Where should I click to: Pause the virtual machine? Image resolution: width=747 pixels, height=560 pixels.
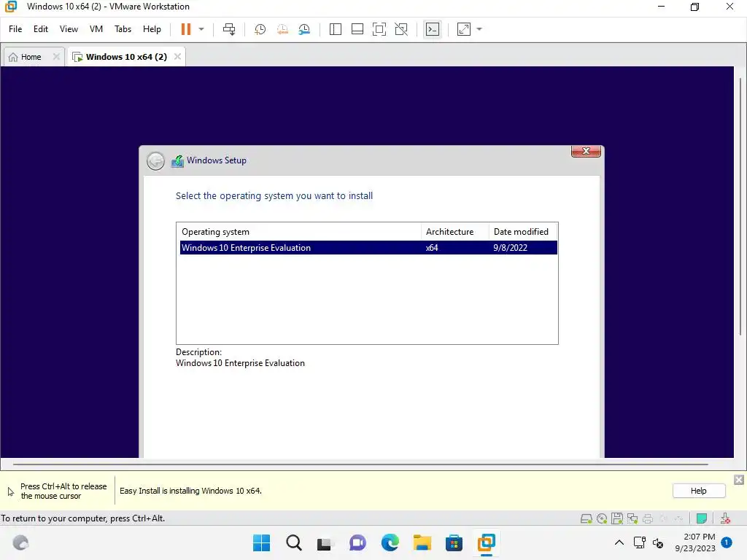(186, 29)
